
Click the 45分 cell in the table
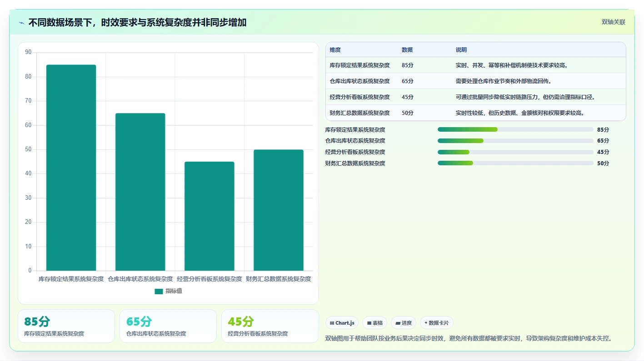click(408, 97)
